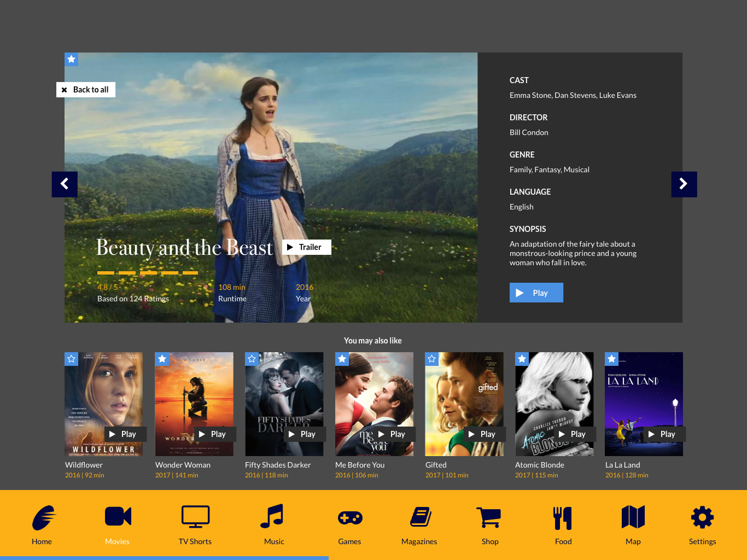Click 2017 | 141 min under Wonder Woman
This screenshot has height=560, width=747.
click(x=177, y=475)
